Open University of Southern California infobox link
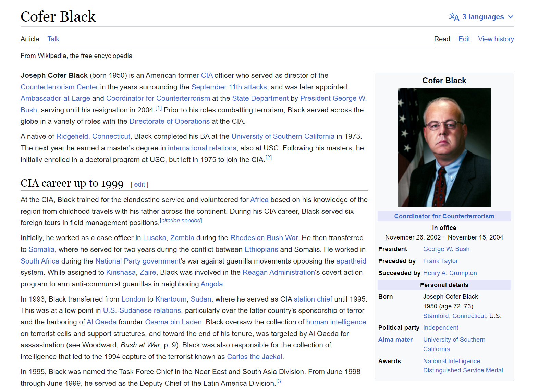 [x=454, y=344]
